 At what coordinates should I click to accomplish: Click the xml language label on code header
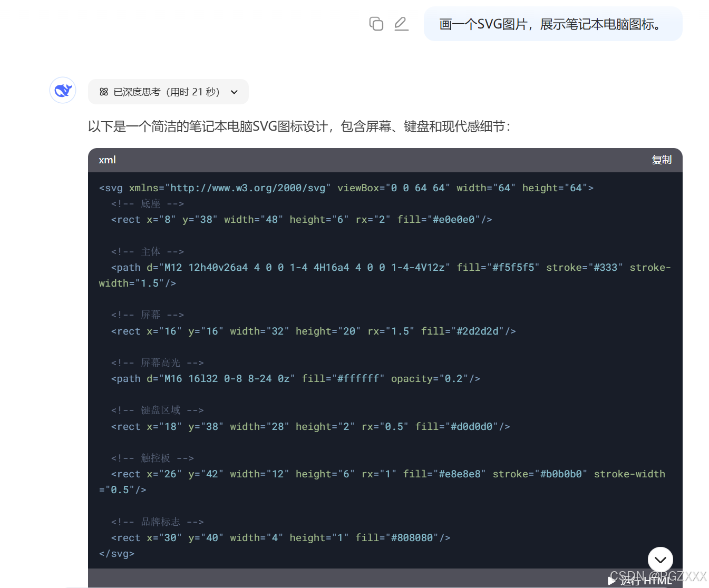[107, 160]
